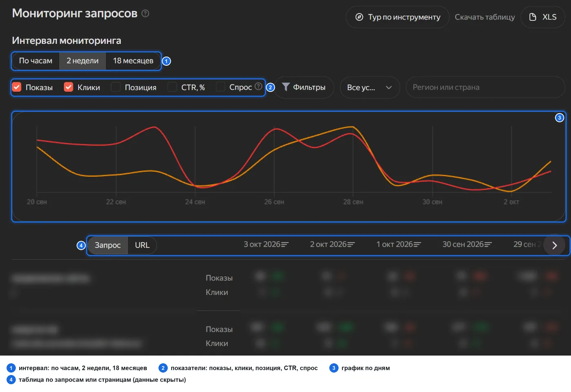Click the file icon in XLS button
This screenshot has width=571, height=392.
coord(533,17)
